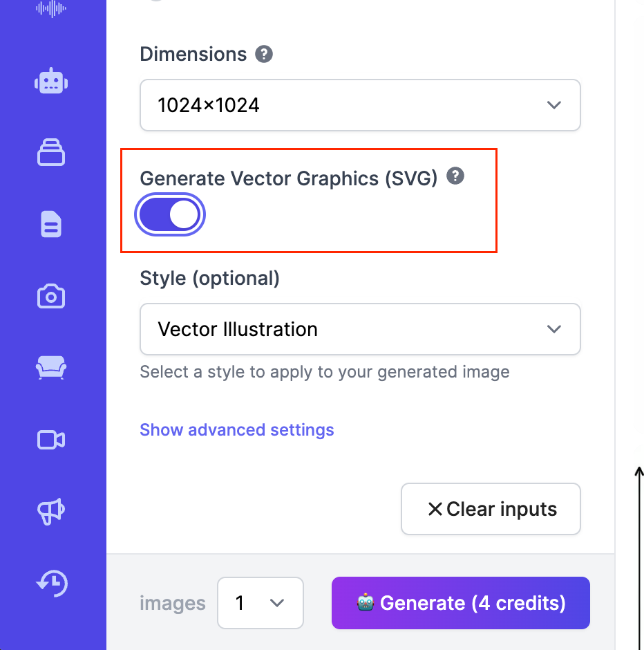Click the Dimensions field label text
This screenshot has height=650, width=644.
click(x=193, y=54)
